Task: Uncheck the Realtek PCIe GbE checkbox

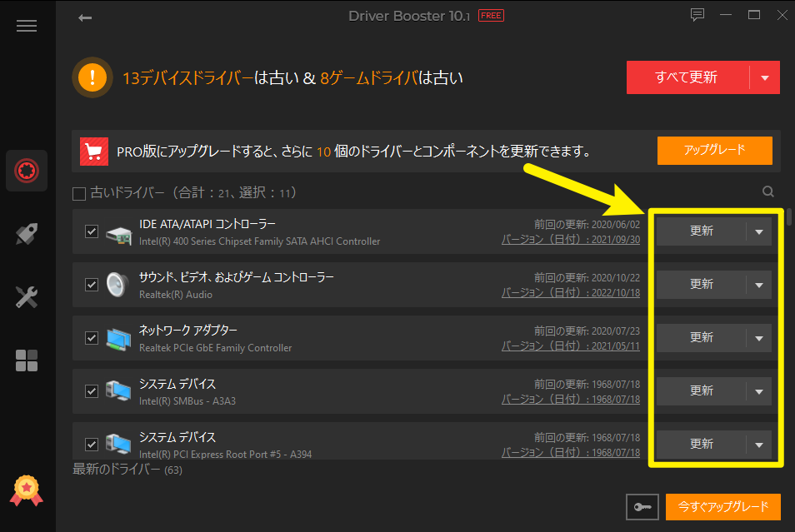Action: coord(92,338)
